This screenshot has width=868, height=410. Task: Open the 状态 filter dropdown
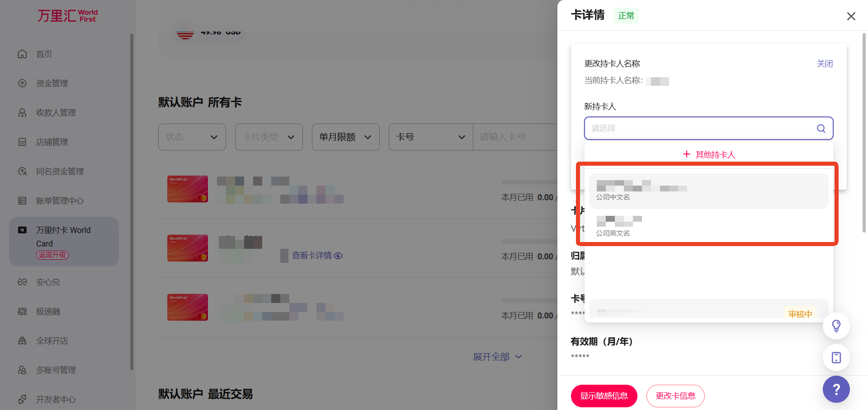click(x=192, y=137)
